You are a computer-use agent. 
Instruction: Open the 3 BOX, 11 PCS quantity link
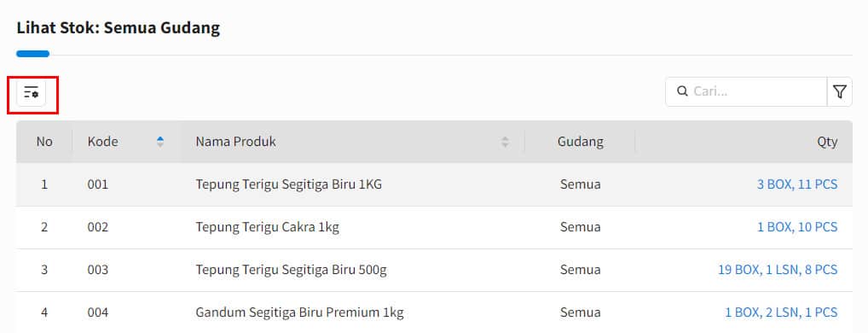[796, 184]
